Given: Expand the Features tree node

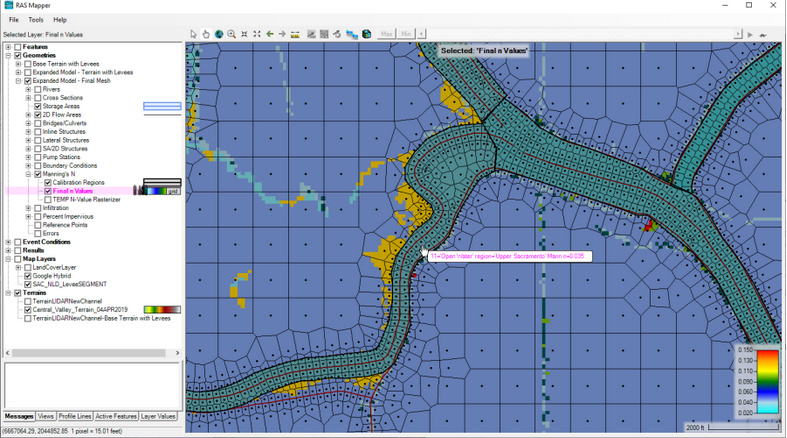Looking at the screenshot, I should click(x=8, y=47).
